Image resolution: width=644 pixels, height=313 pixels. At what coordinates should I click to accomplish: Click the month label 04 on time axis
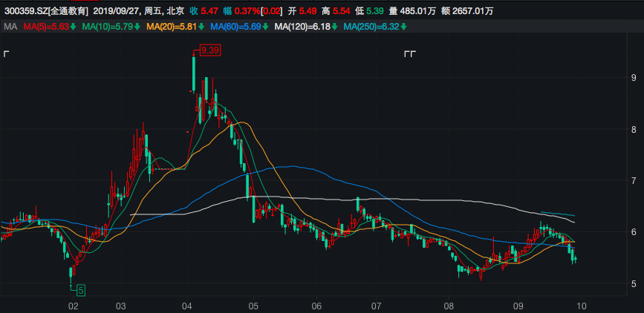pyautogui.click(x=187, y=306)
